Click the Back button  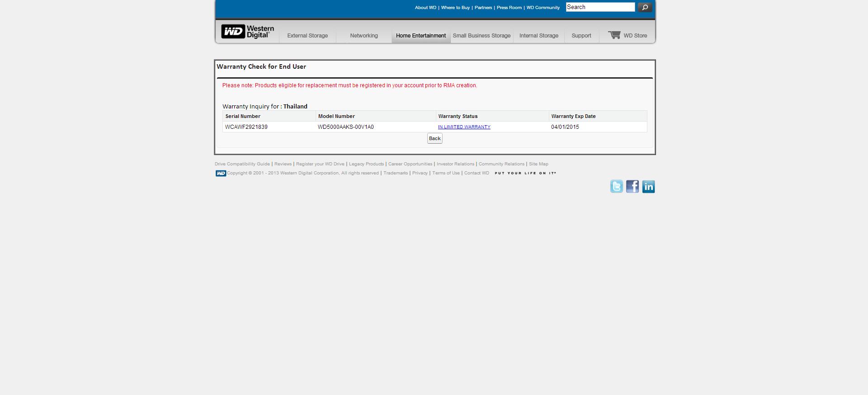coord(435,138)
